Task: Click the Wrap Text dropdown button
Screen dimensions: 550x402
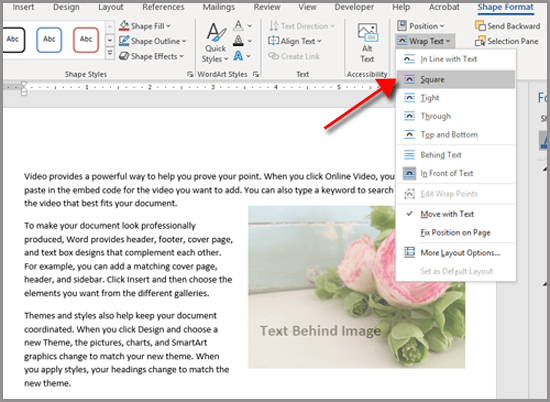Action: 425,41
